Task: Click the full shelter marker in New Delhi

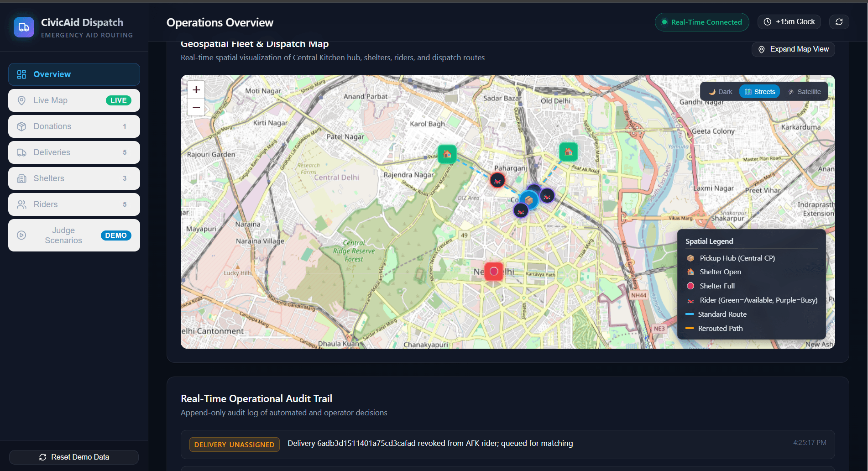Action: (x=494, y=272)
